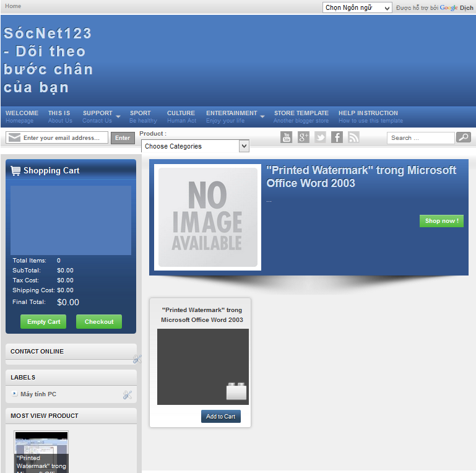Click the dark product image thumbnail
The width and height of the screenshot is (476, 473).
click(203, 367)
